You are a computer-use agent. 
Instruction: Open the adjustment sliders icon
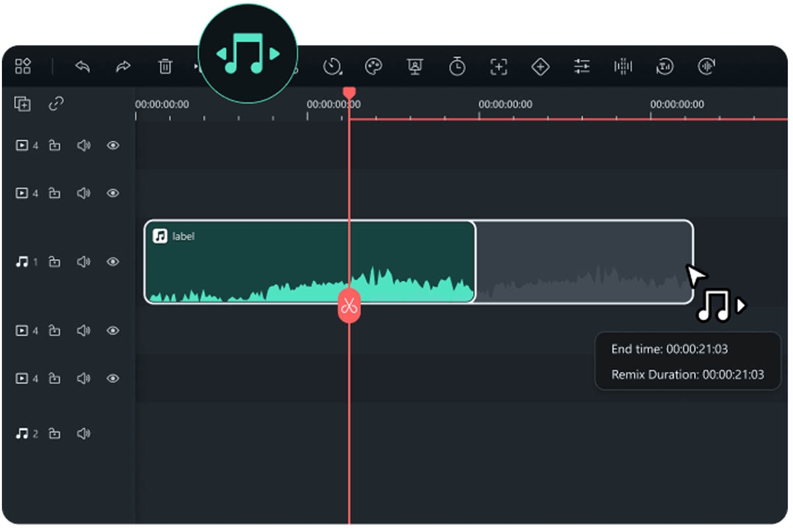pyautogui.click(x=582, y=66)
